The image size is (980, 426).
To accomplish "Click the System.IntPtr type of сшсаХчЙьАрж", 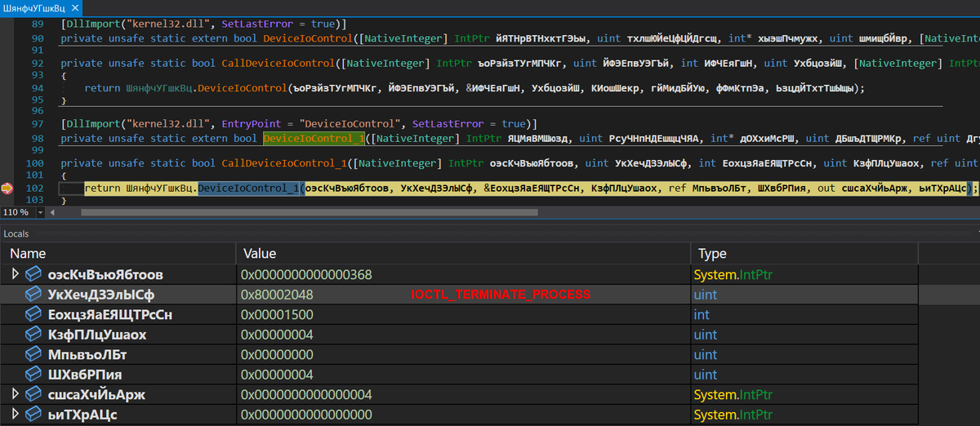I will [732, 395].
